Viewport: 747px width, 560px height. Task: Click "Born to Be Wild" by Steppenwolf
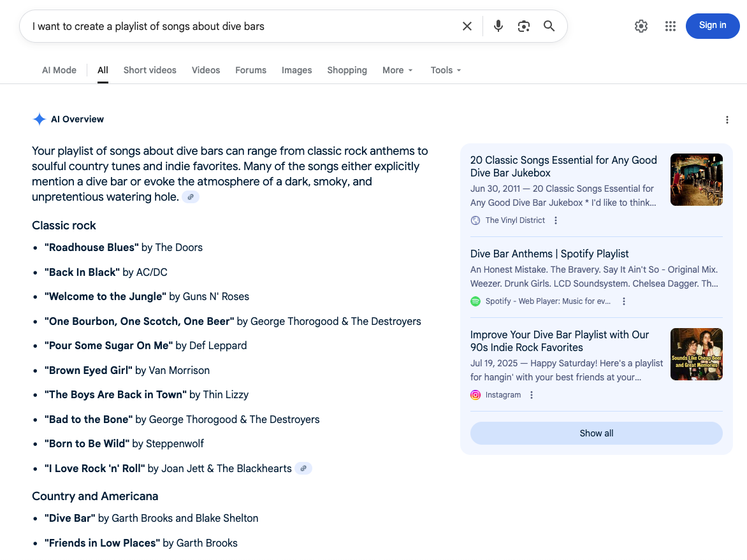tap(124, 444)
